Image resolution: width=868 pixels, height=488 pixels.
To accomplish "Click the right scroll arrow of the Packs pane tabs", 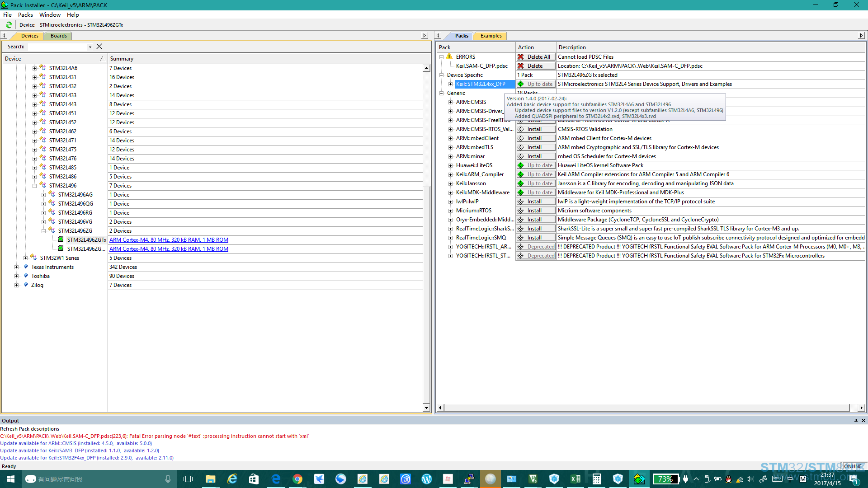I will pos(861,35).
